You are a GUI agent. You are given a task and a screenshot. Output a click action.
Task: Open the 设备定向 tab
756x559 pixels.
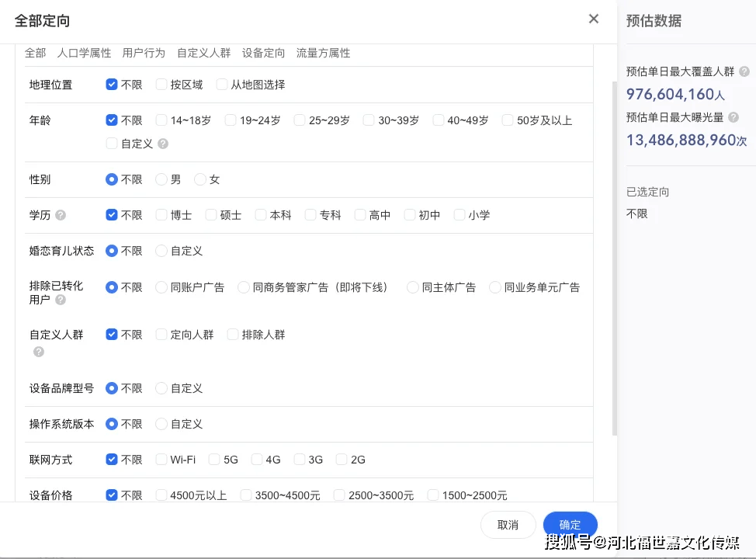click(x=263, y=53)
